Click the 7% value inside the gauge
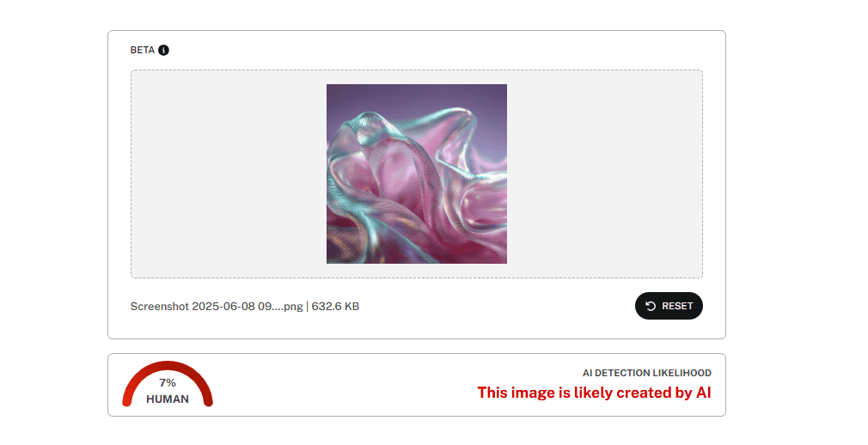 (168, 383)
